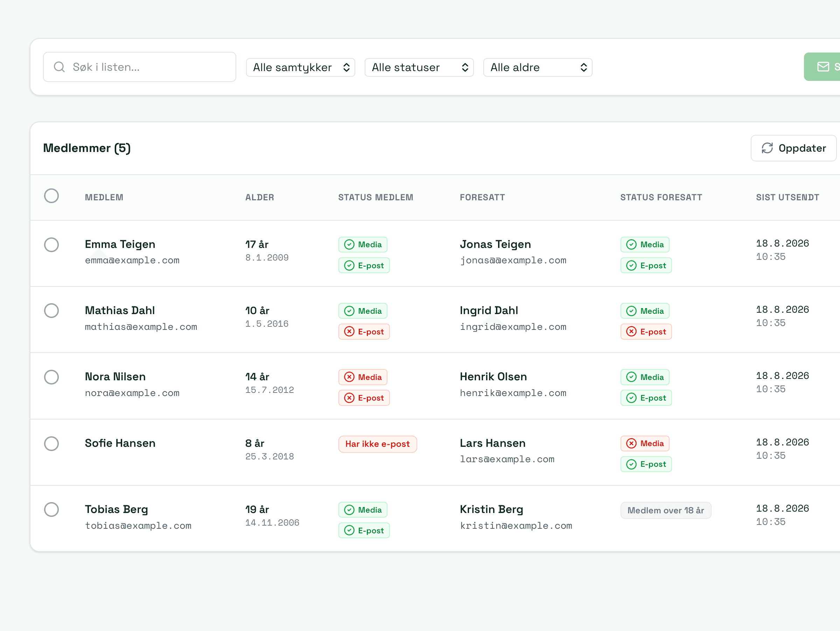
Task: Click the Har ikke e-post badge
Action: pyautogui.click(x=377, y=444)
